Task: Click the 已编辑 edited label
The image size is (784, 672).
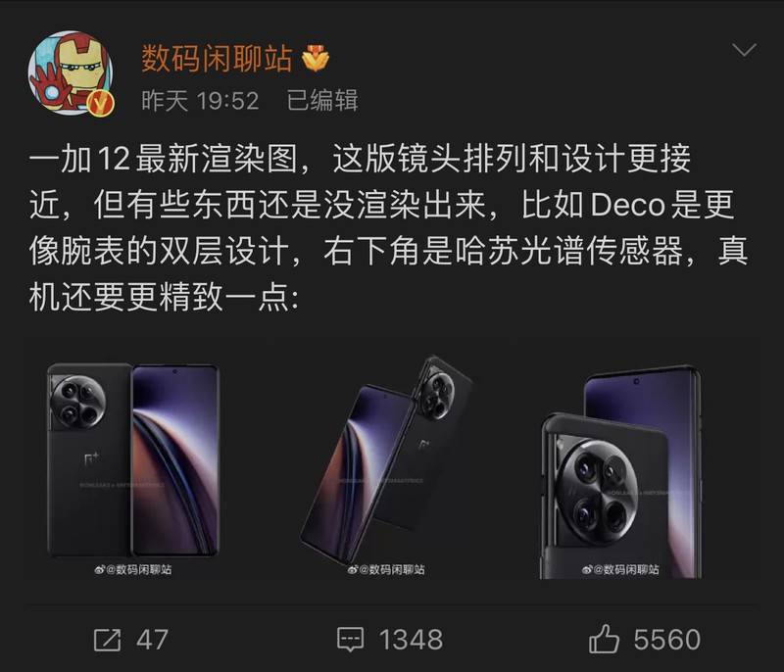Action: [322, 101]
